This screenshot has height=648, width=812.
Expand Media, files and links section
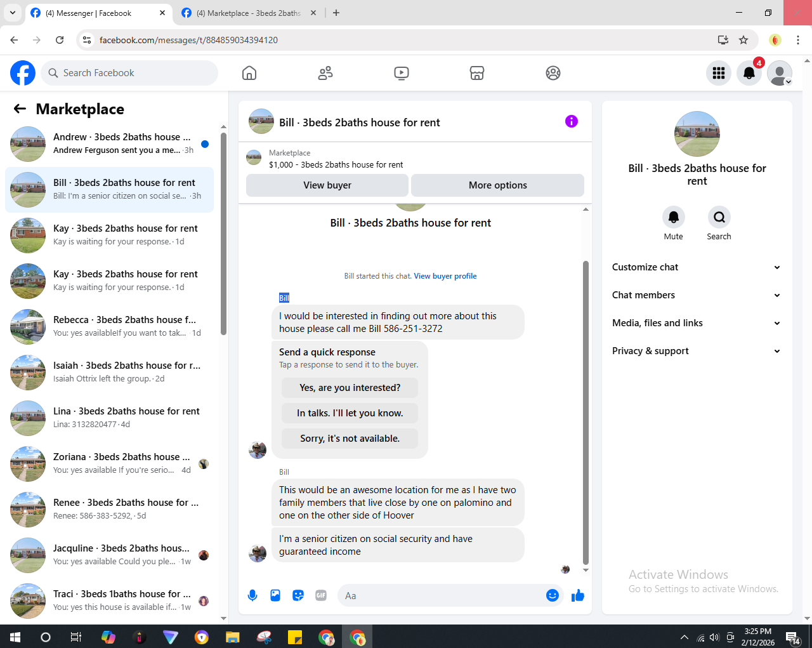[697, 323]
